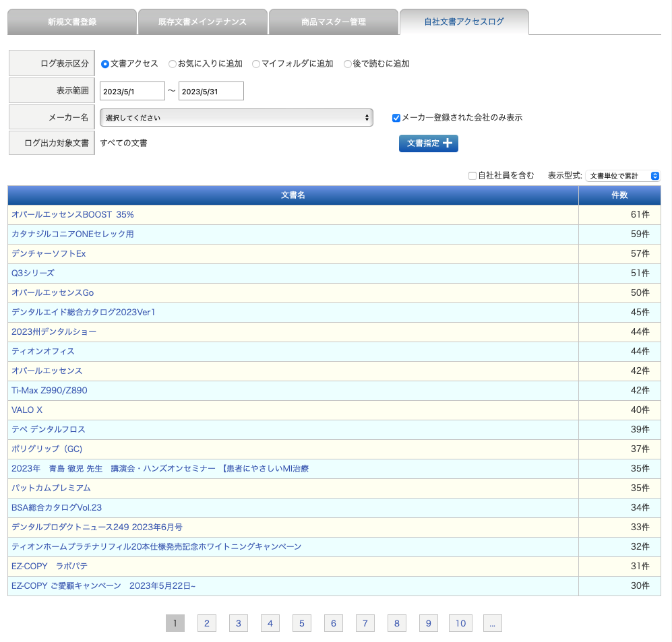Uncheck メーカー登録された会社のみ表示 checkbox

pos(396,118)
